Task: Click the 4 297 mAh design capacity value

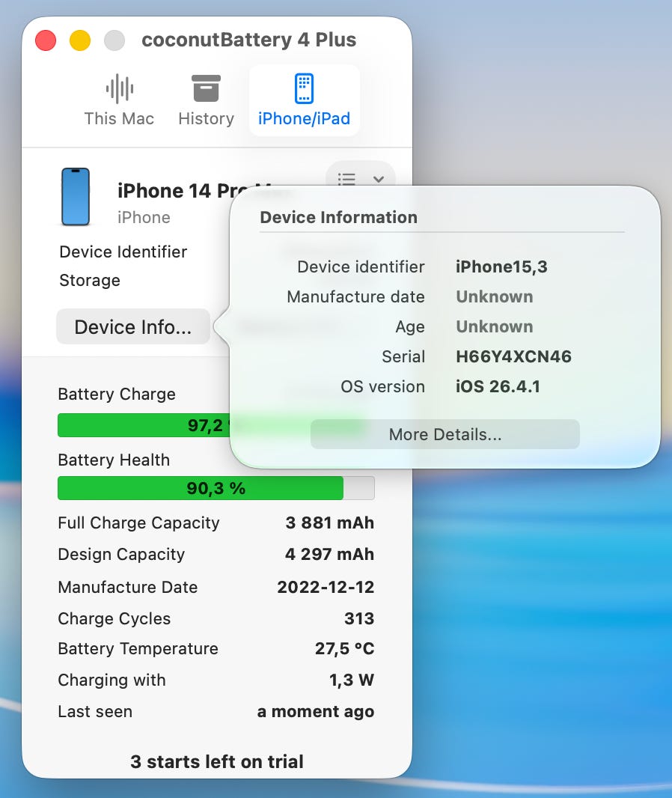Action: (330, 554)
